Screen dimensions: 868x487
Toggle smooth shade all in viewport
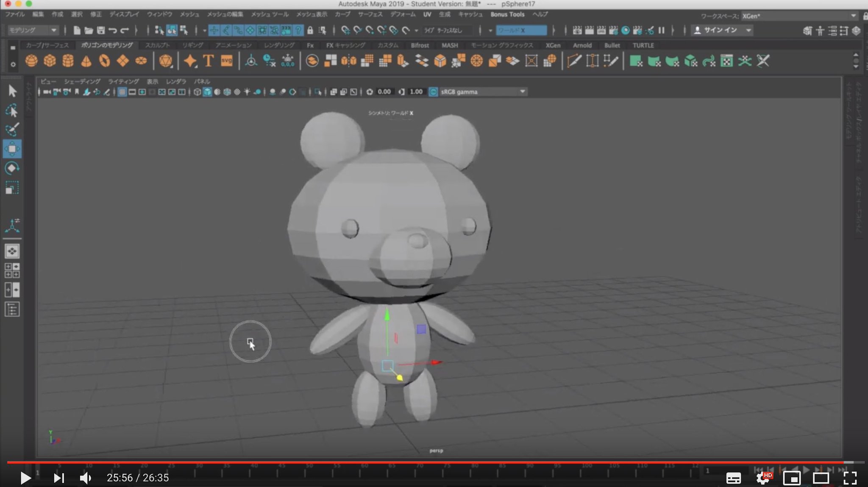207,92
